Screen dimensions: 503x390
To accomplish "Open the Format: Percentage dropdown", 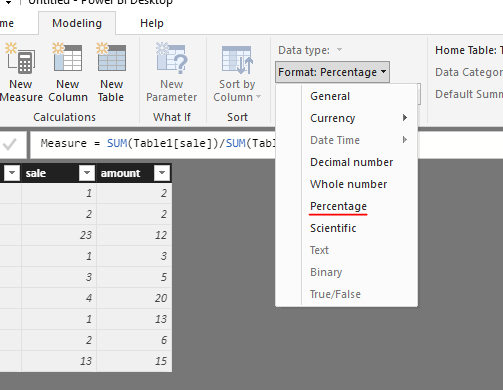I will tap(332, 72).
